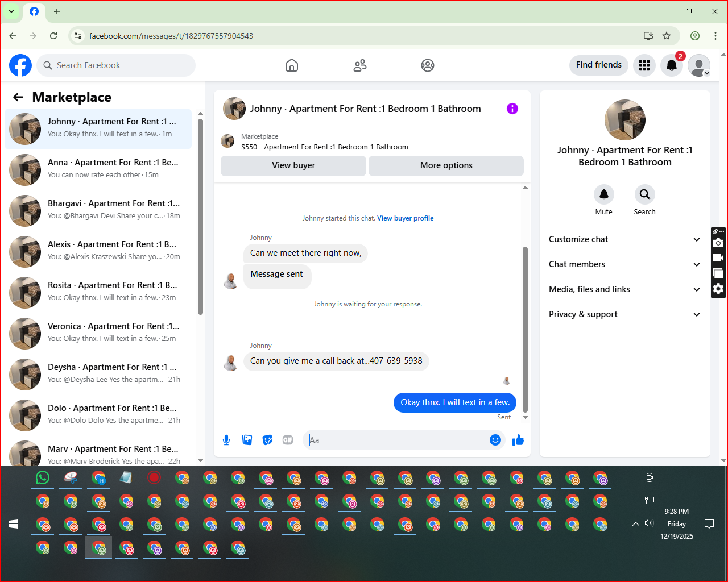
Task: Open the Chrome three-dot menu
Action: (715, 36)
